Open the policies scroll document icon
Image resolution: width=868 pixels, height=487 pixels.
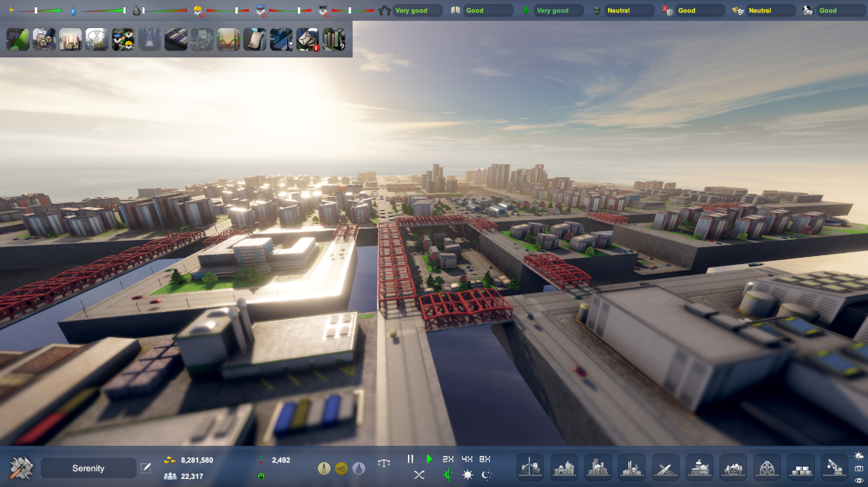pos(255,39)
